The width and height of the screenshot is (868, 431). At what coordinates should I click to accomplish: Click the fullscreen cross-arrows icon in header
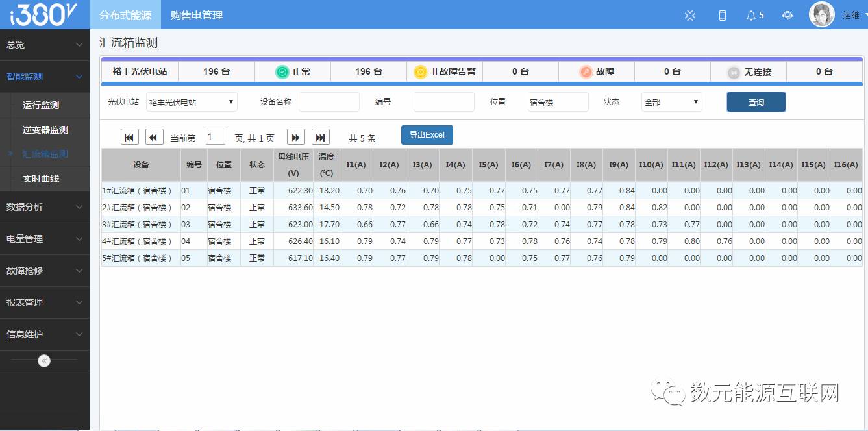(x=690, y=15)
